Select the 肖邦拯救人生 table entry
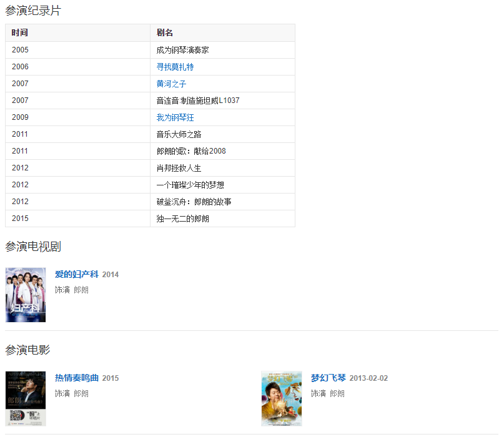This screenshot has height=437, width=504. point(179,168)
